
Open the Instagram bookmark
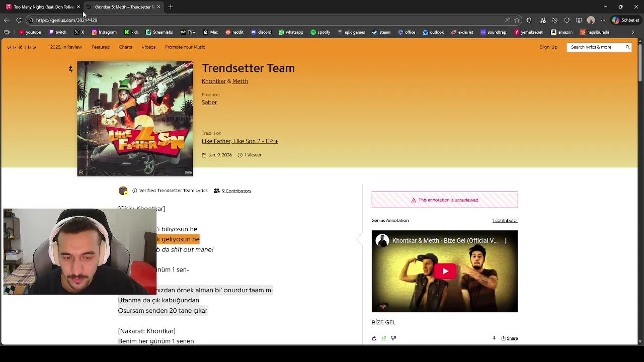104,32
